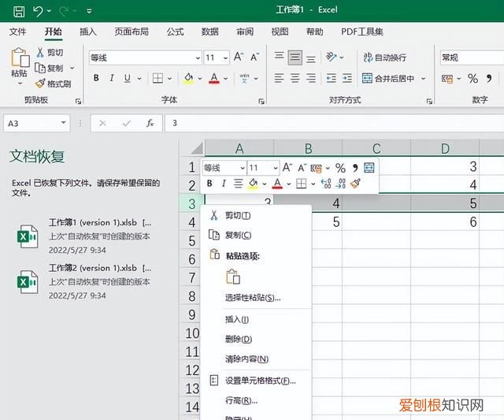Click ribbon comma style icon

point(489,78)
